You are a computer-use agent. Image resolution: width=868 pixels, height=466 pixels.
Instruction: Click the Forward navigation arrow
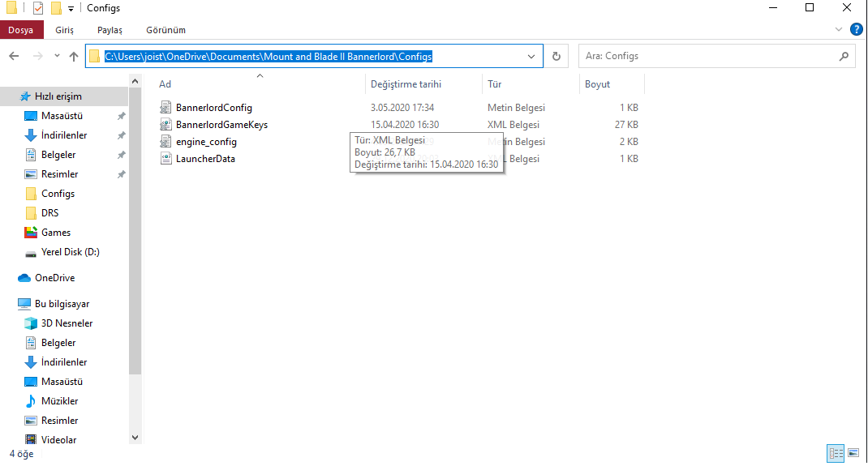(37, 56)
